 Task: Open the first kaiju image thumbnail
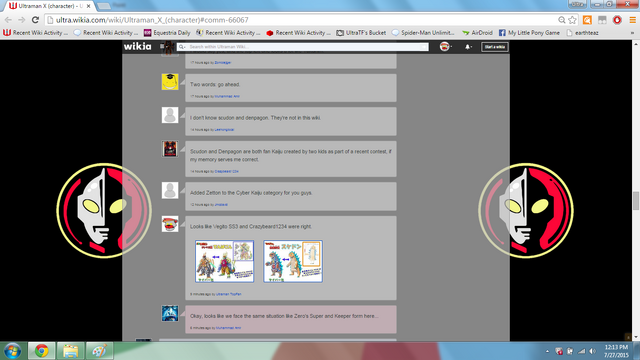click(224, 261)
